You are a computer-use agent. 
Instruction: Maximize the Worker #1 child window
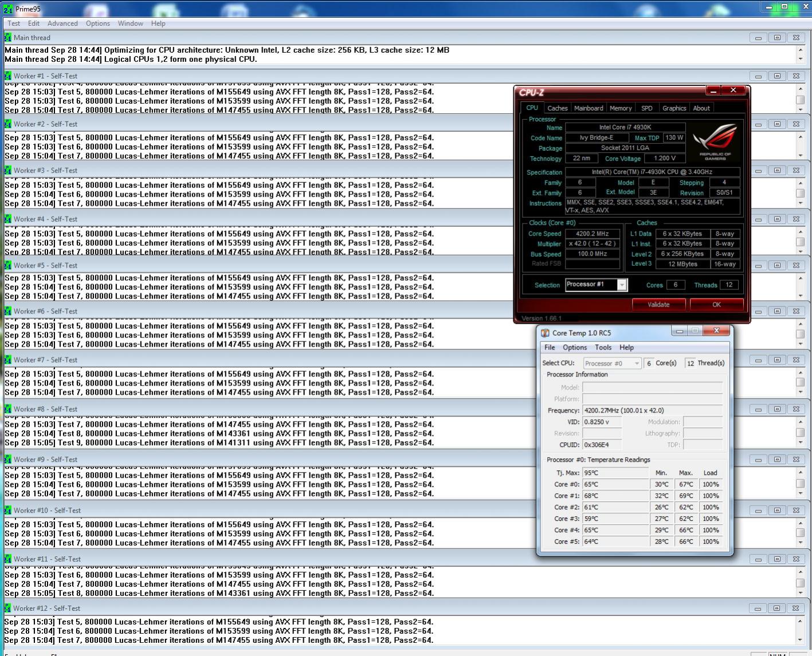point(777,76)
